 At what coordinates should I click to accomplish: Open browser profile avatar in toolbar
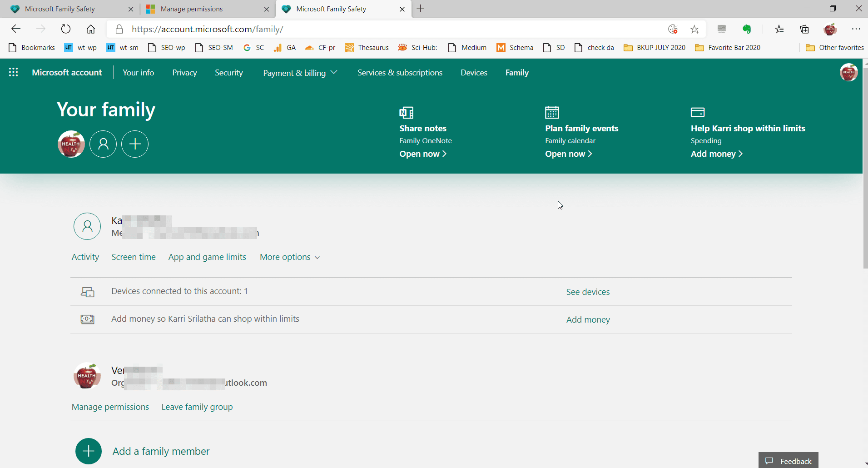(830, 29)
